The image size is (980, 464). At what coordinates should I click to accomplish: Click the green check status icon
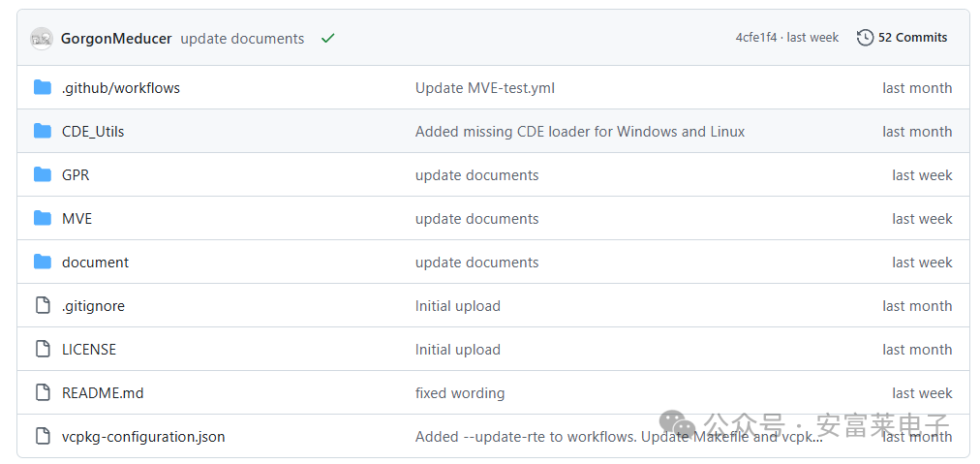327,38
